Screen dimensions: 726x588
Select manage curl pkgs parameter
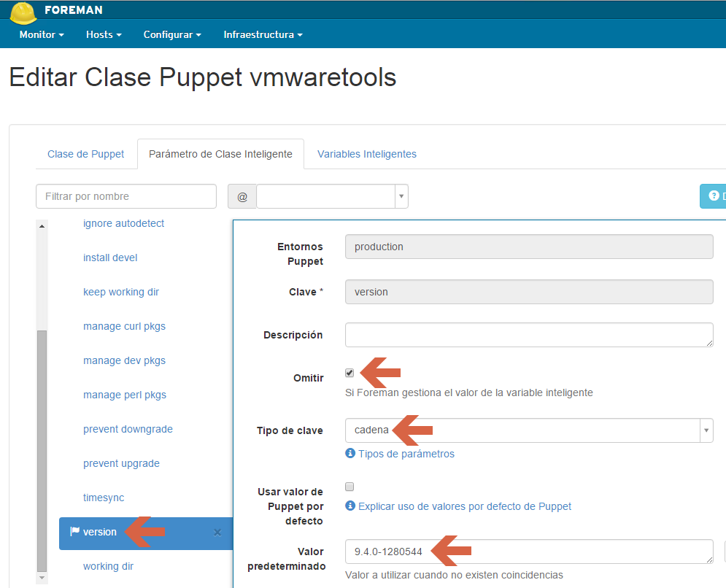click(x=124, y=326)
